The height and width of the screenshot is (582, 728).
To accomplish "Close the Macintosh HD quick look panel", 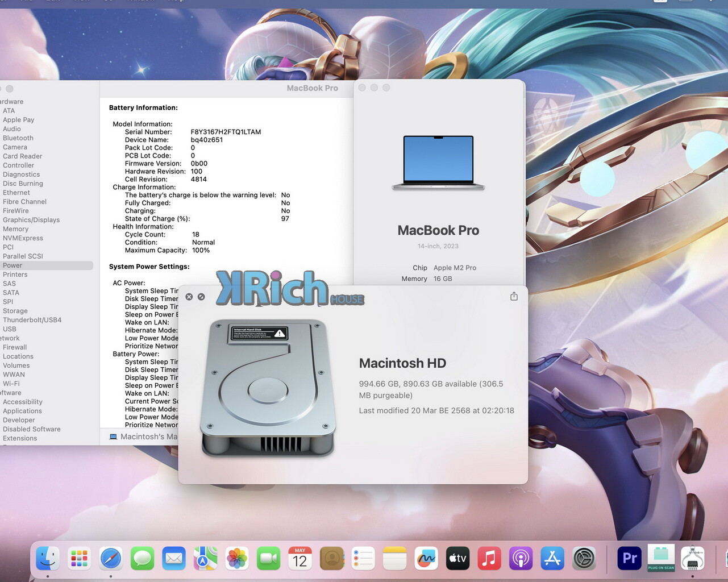I will coord(189,297).
